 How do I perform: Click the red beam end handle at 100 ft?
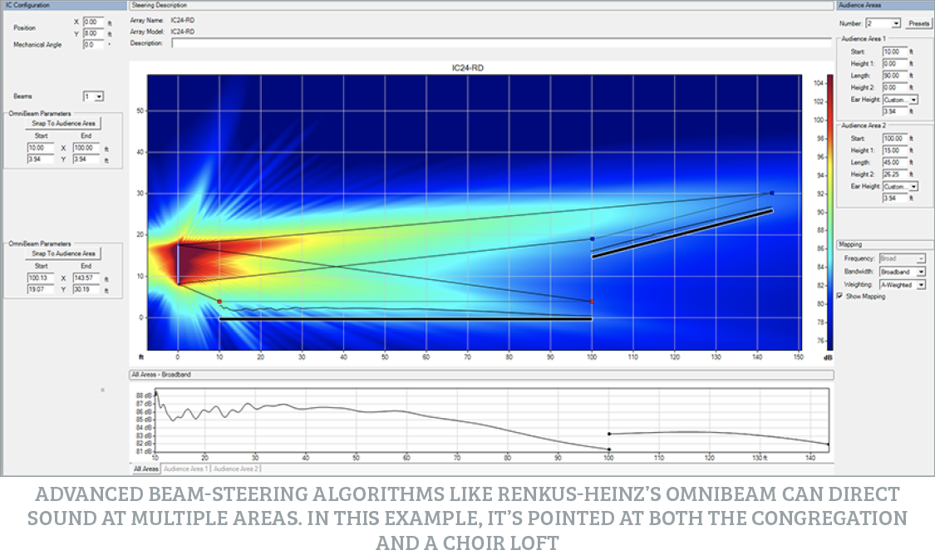coord(592,302)
